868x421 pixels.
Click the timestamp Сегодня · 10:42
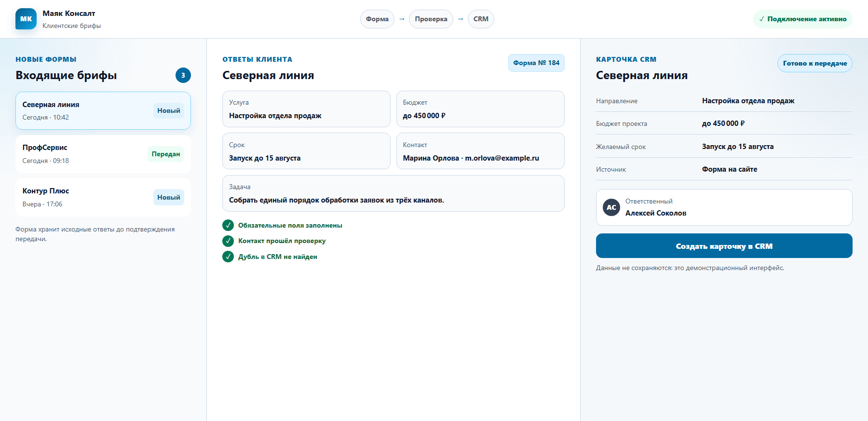tap(46, 117)
